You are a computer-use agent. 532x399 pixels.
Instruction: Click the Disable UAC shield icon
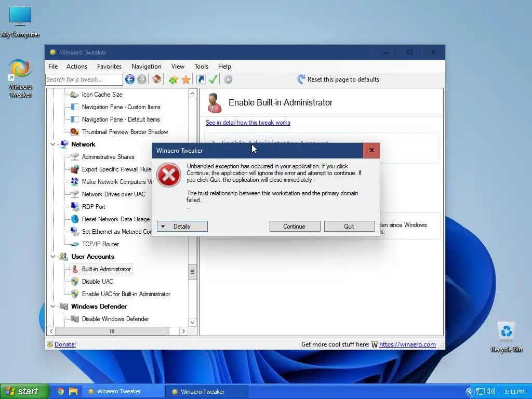(75, 281)
